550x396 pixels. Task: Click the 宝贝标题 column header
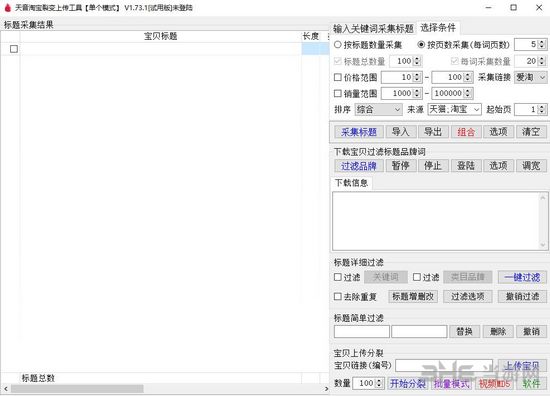161,36
